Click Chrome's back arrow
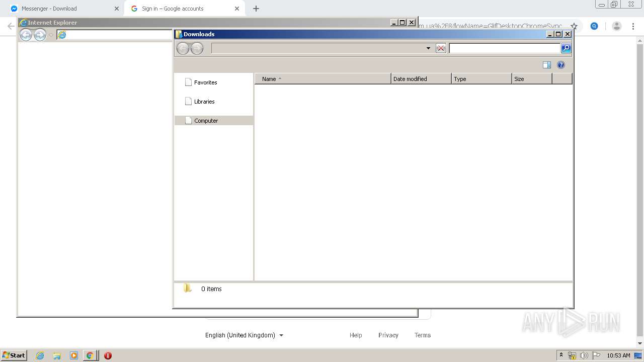The width and height of the screenshot is (644, 362). 11,26
